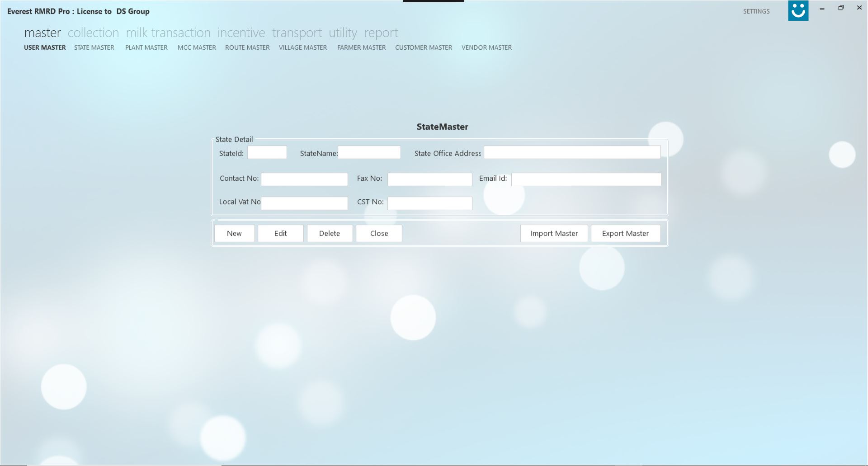Click the smiley face icon
The height and width of the screenshot is (466, 868).
point(798,10)
